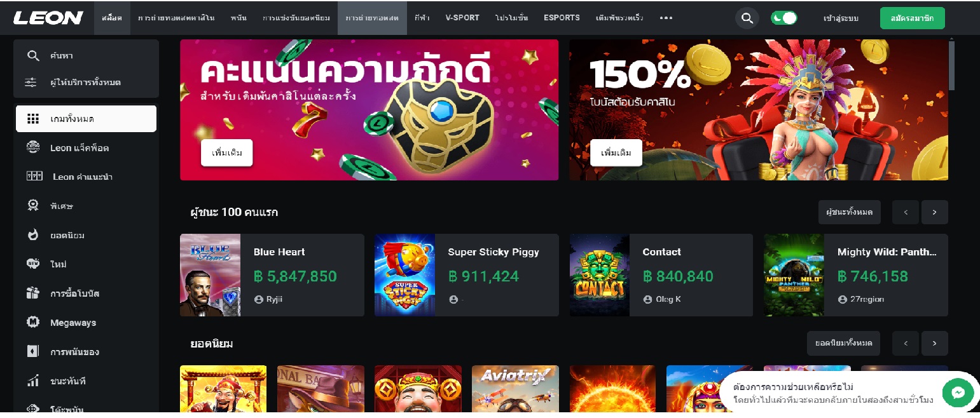Open the bonus buy gift icon
The height and width of the screenshot is (418, 980).
[x=33, y=293]
